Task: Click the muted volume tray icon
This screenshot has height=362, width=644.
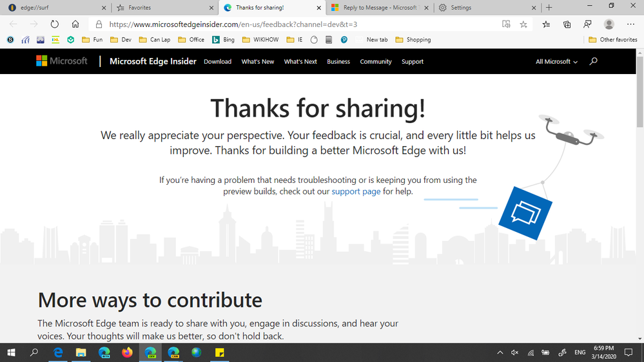Action: coord(514,352)
